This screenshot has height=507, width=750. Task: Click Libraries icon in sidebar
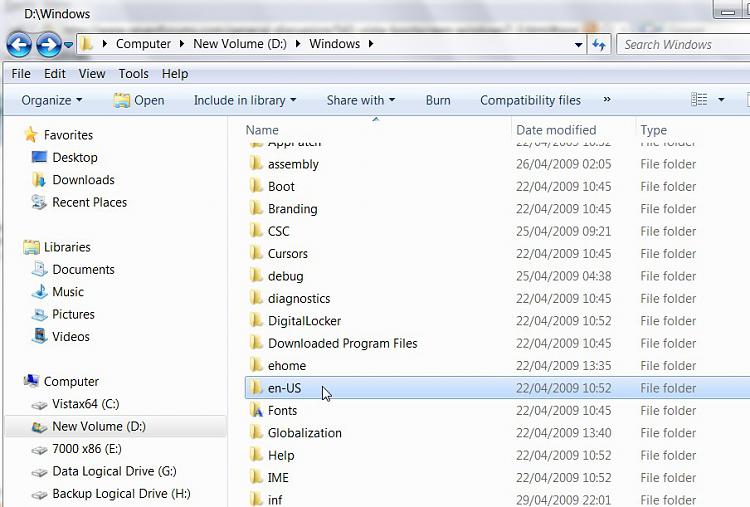pos(31,247)
